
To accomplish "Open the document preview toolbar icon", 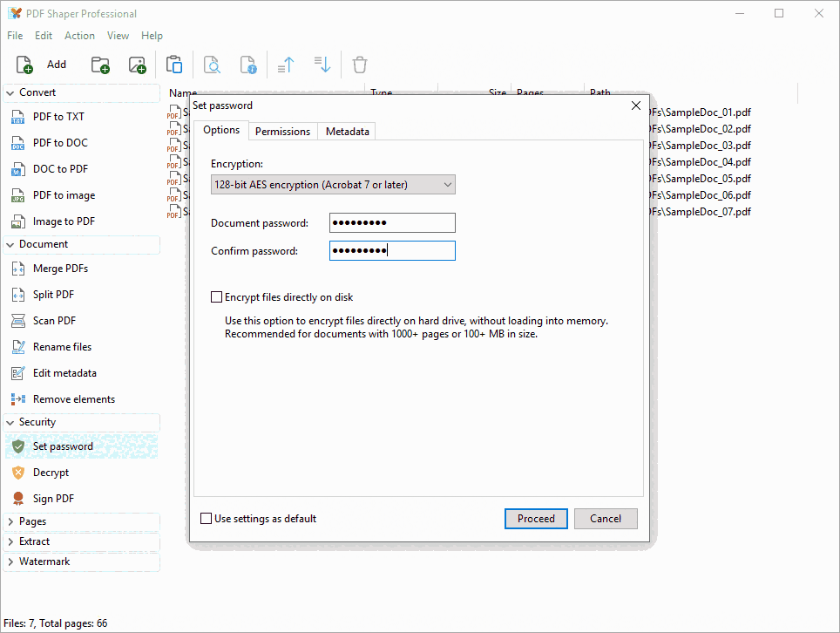I will 211,65.
